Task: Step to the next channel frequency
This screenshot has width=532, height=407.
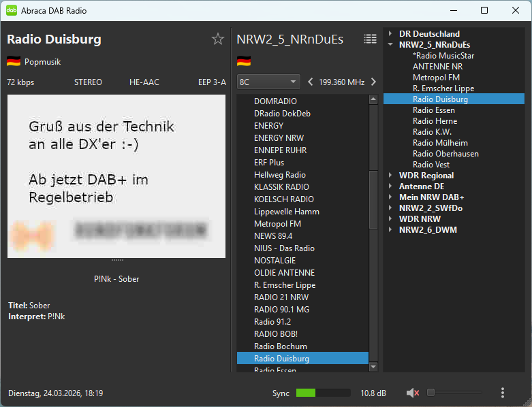Action: (373, 82)
